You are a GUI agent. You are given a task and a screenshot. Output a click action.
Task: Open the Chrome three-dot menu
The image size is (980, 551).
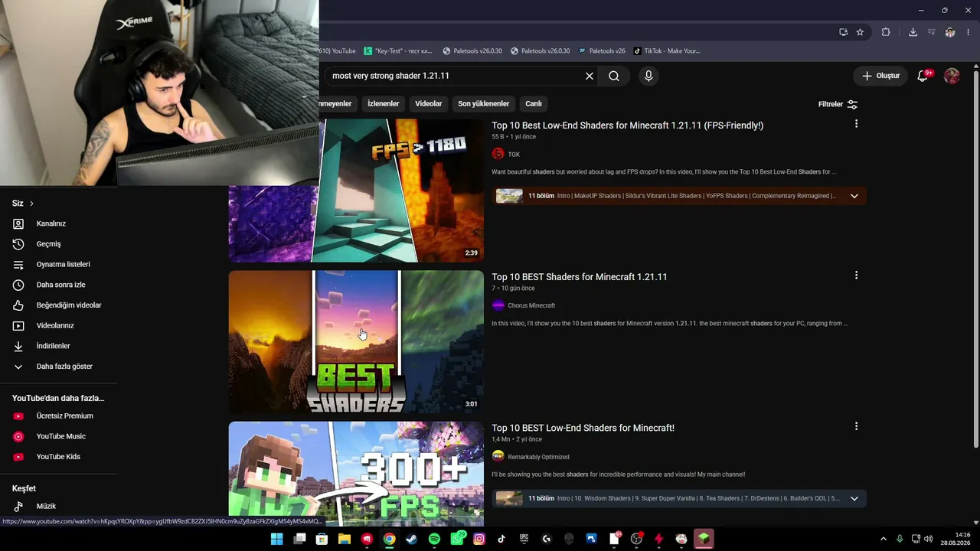point(969,32)
